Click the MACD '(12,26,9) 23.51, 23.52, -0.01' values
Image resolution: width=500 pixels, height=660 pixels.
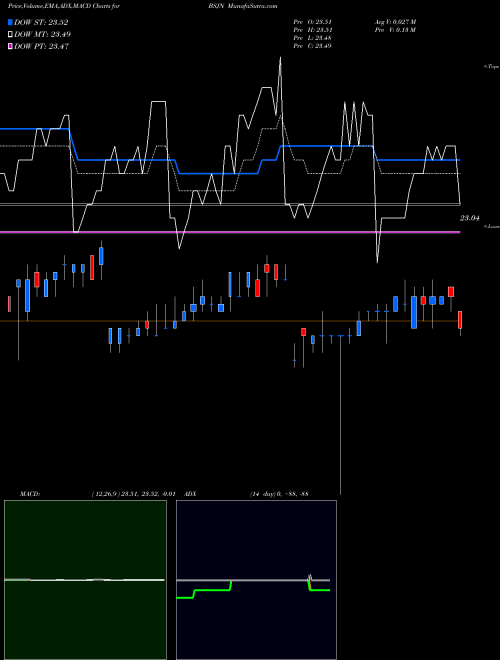coord(133,494)
